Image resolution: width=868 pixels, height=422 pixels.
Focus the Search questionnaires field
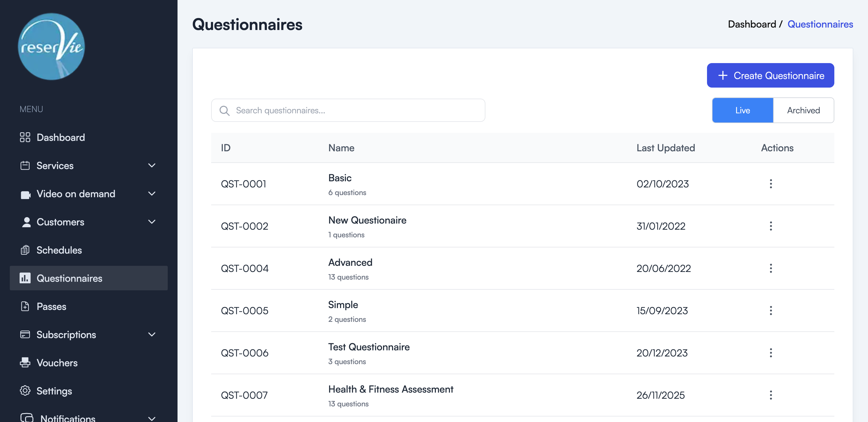tap(348, 110)
